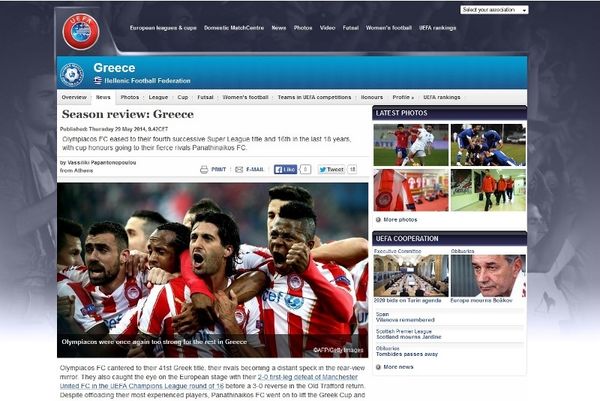This screenshot has width=600, height=401.
Task: Click the author name Vassiliki Papantonopoulou
Action: (x=102, y=163)
